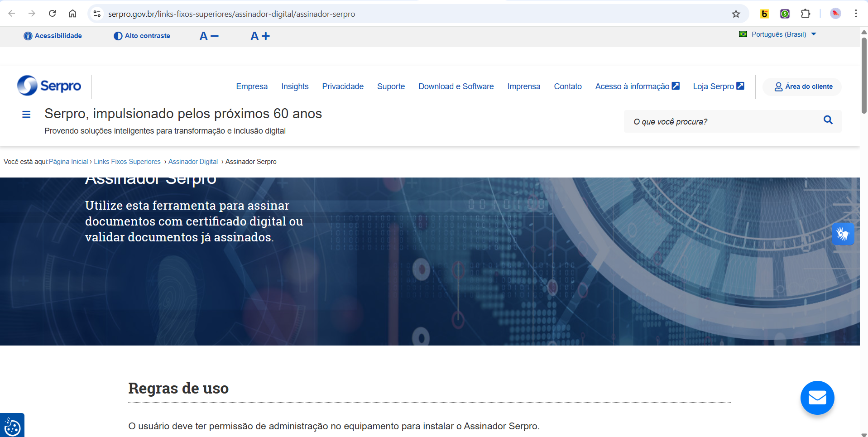Reload the page in browser
This screenshot has width=868, height=437.
tap(53, 14)
